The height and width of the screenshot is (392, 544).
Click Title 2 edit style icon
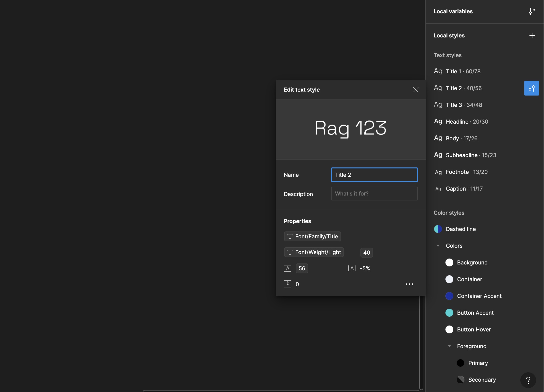(531, 88)
